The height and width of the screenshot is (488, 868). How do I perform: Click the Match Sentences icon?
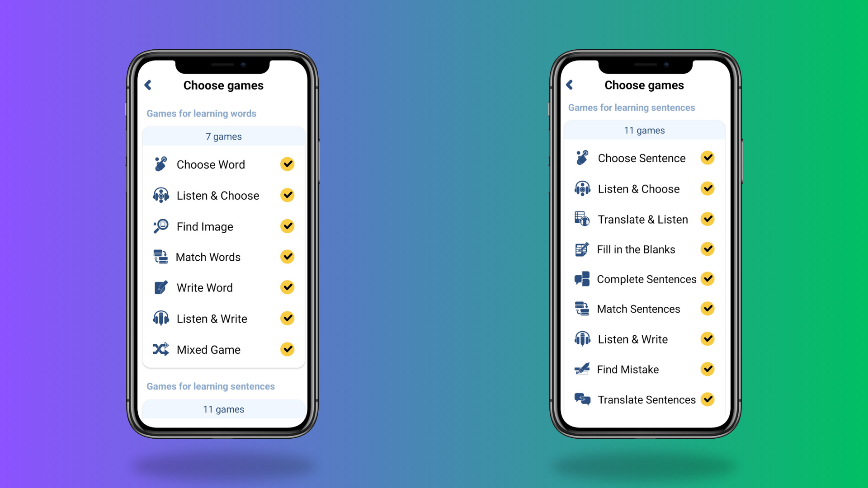pos(581,309)
